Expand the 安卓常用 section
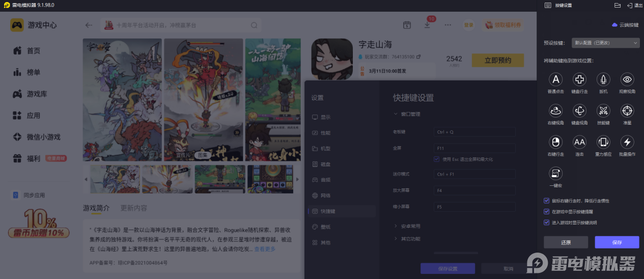 (x=407, y=226)
